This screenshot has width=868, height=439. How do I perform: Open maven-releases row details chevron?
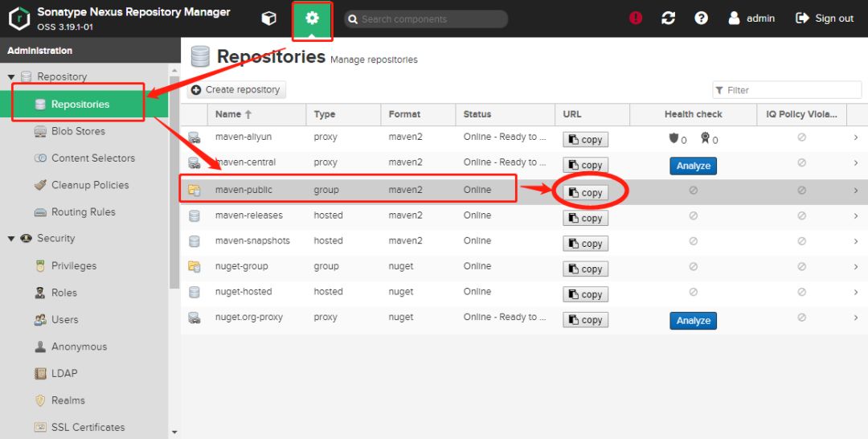(856, 216)
